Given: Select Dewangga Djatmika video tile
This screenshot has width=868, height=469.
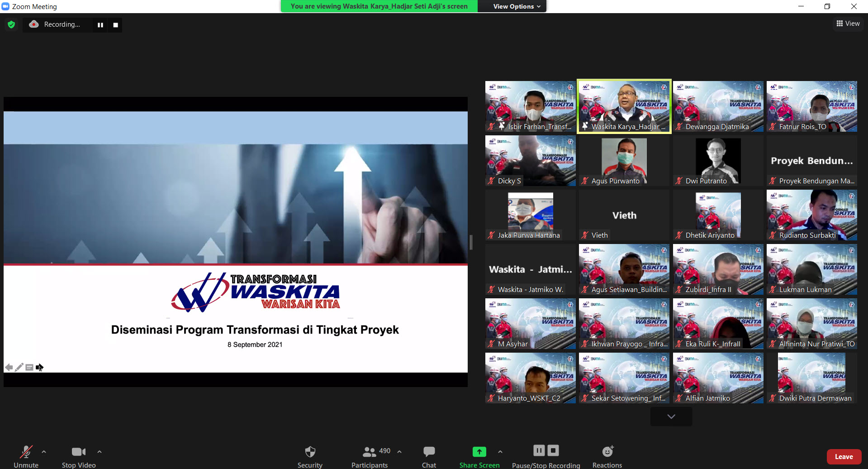Looking at the screenshot, I should (718, 106).
